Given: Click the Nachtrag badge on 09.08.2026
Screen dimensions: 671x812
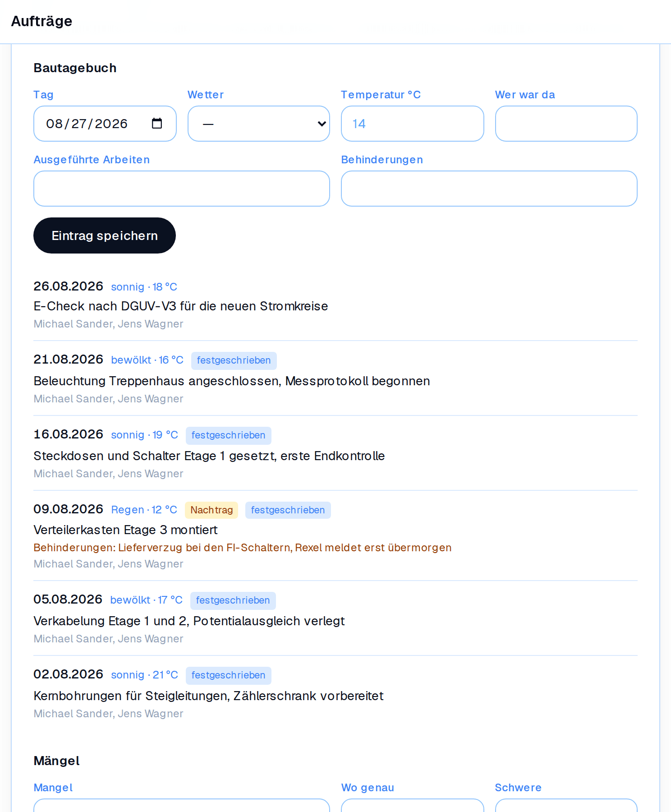Looking at the screenshot, I should pyautogui.click(x=211, y=510).
